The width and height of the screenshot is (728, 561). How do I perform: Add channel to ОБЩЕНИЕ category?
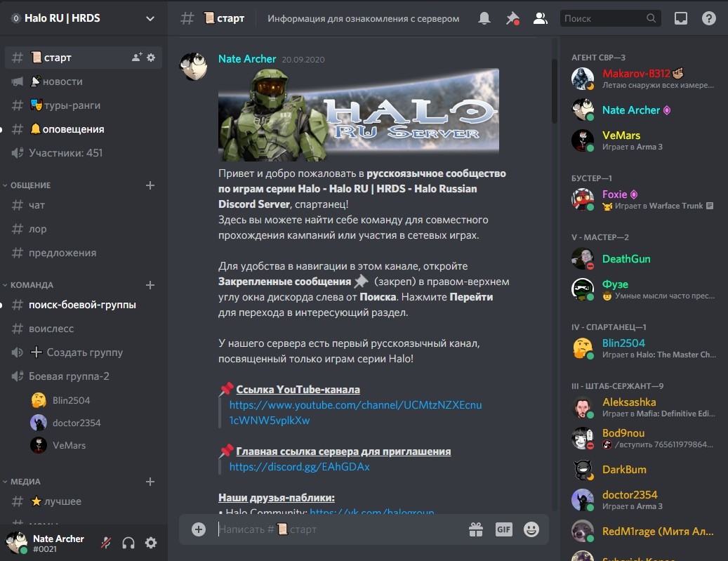[150, 185]
